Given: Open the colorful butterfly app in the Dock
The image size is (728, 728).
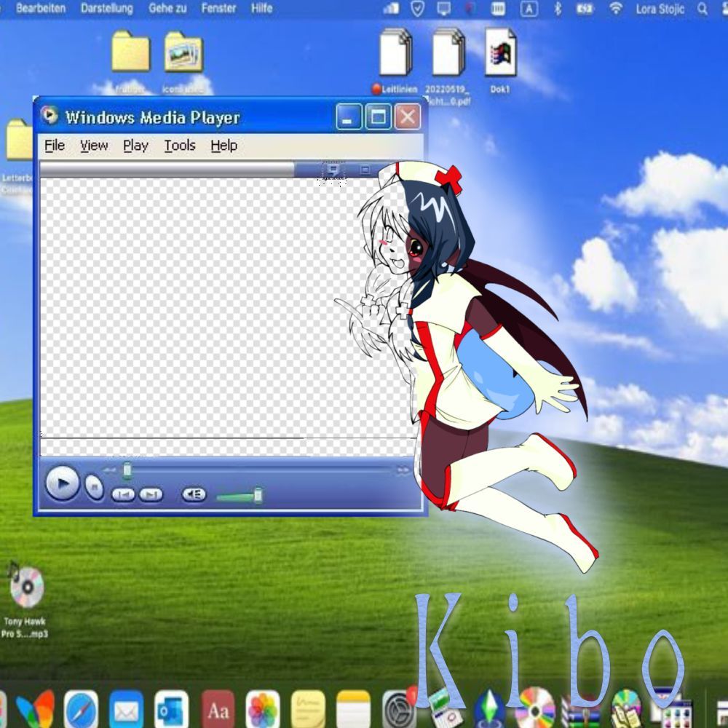Looking at the screenshot, I should [x=35, y=709].
